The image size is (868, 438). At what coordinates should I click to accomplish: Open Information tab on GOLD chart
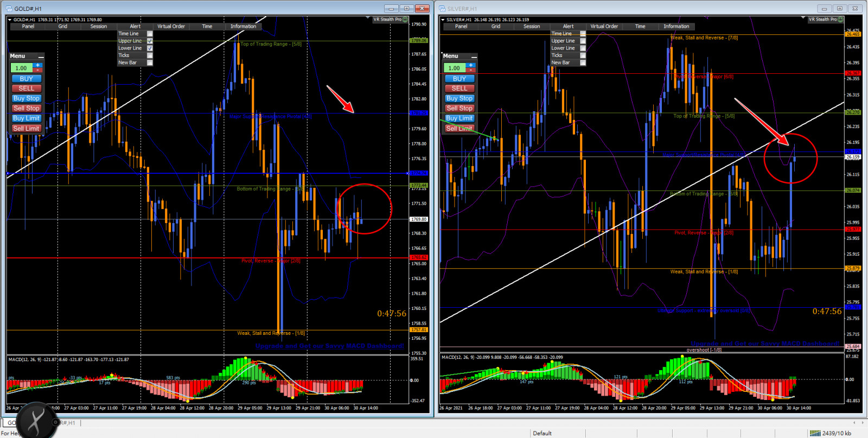click(243, 26)
